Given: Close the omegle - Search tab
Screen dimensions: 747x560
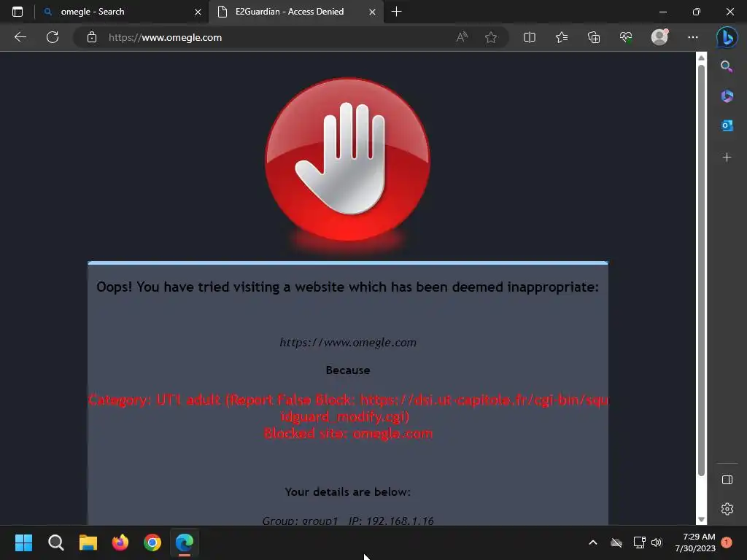Looking at the screenshot, I should [x=198, y=12].
